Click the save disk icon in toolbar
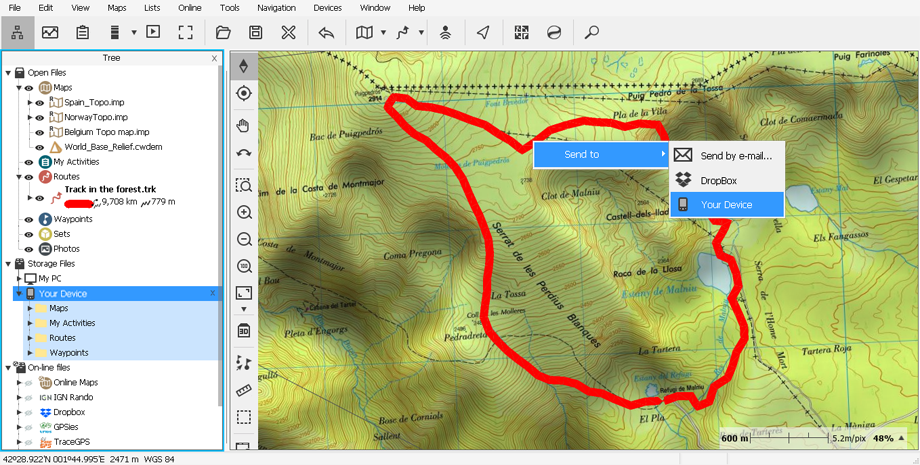Viewport: 920px width, 465px height. (x=256, y=33)
